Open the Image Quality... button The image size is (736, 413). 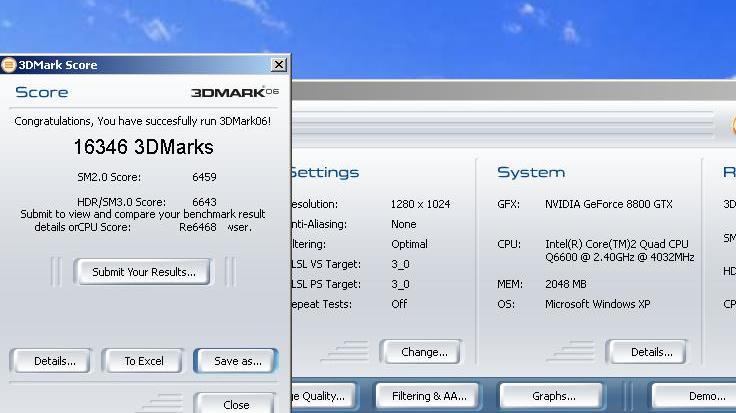(x=322, y=396)
